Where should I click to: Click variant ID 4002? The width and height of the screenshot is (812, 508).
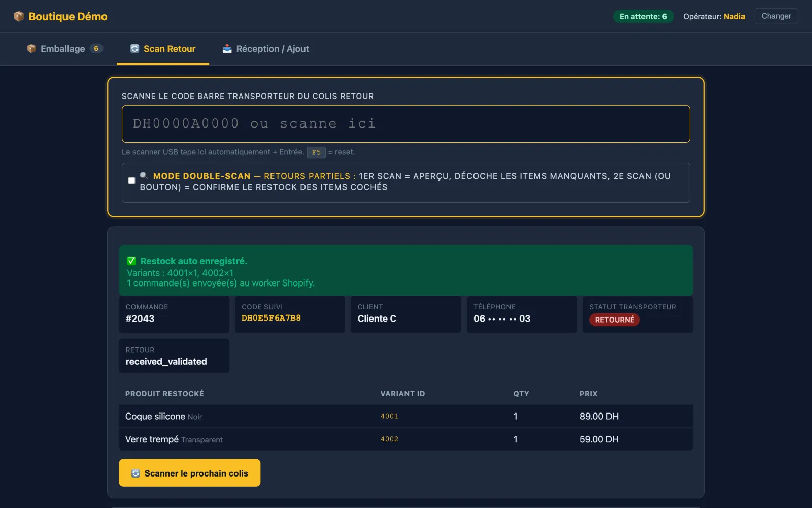(389, 439)
